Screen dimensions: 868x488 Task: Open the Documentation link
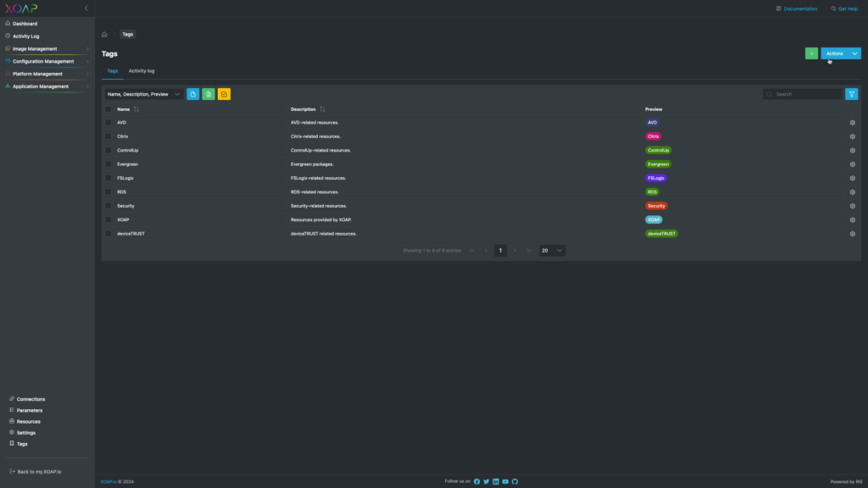[x=797, y=8]
